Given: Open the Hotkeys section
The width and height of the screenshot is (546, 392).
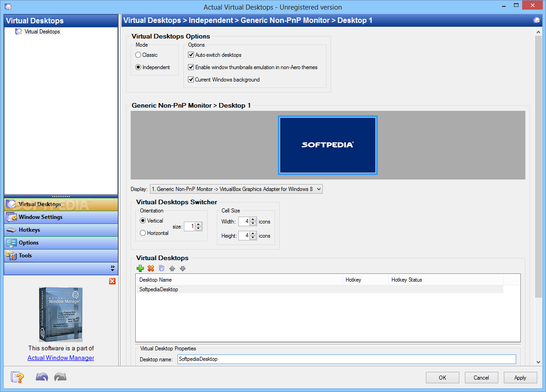Looking at the screenshot, I should pyautogui.click(x=61, y=230).
